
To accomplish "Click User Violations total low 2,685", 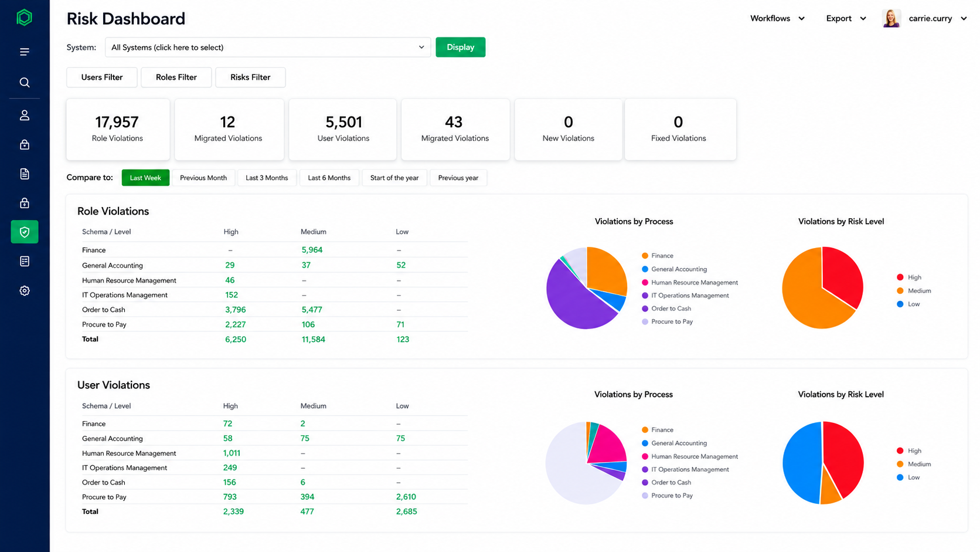I will (x=406, y=512).
